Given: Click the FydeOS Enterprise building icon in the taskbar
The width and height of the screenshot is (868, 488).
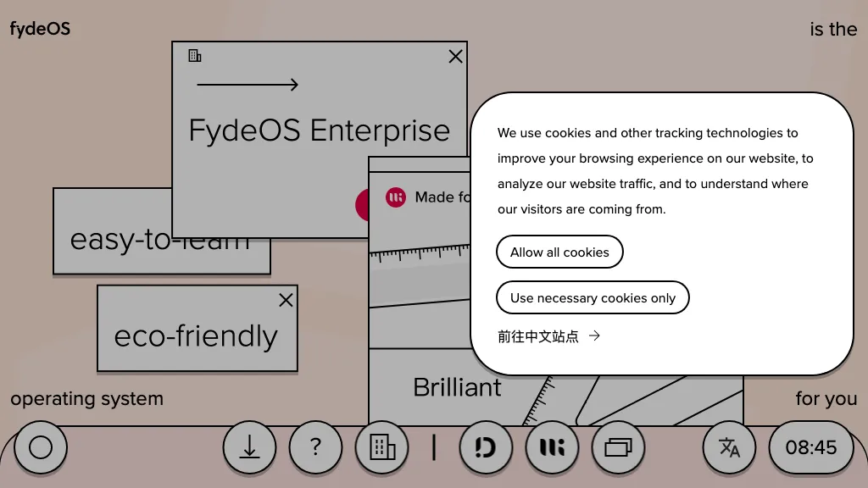Looking at the screenshot, I should (x=382, y=447).
